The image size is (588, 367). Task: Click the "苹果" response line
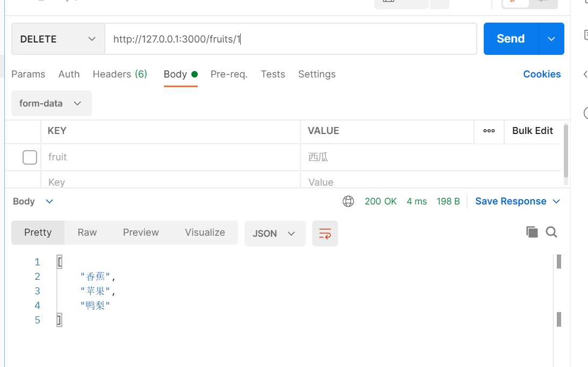[x=97, y=291]
